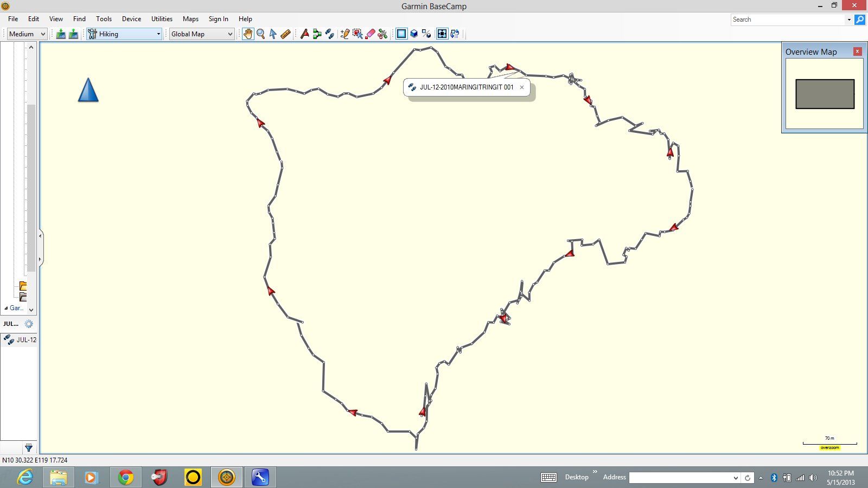Pick the New Track footprints tool

[x=329, y=34]
